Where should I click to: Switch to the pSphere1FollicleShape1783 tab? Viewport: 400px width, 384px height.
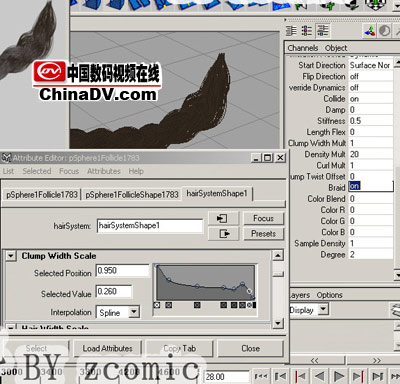click(x=132, y=195)
